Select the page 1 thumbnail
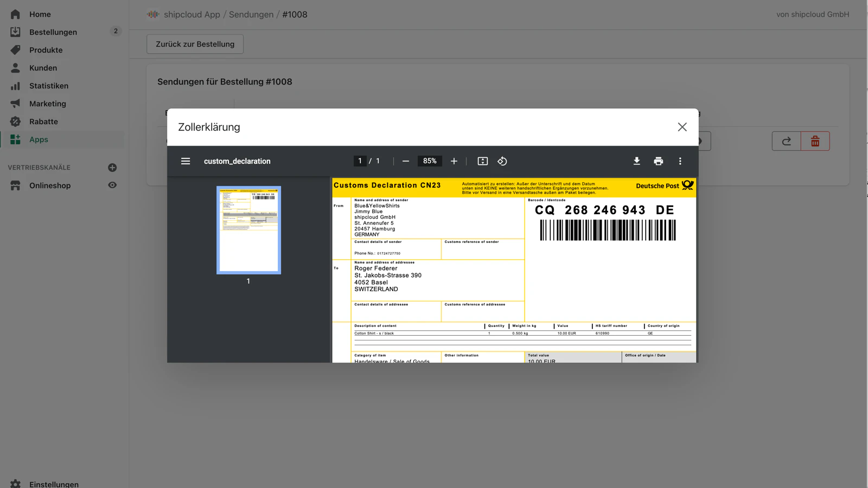 click(248, 230)
